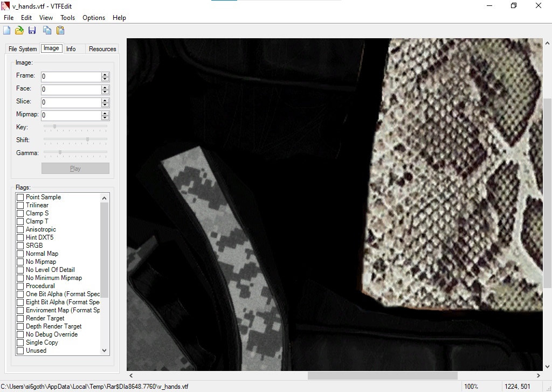Increase Mipmap value with up arrow
The width and height of the screenshot is (552, 392).
pyautogui.click(x=105, y=113)
